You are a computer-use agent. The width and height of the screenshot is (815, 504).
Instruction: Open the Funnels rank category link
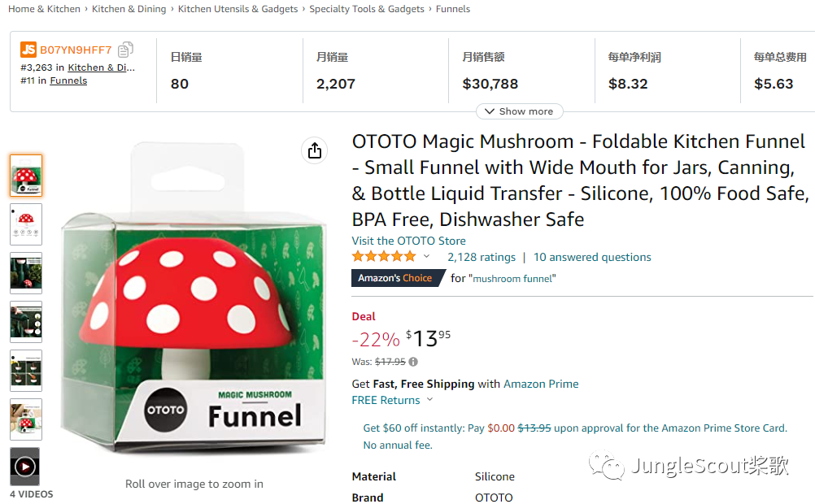[68, 80]
